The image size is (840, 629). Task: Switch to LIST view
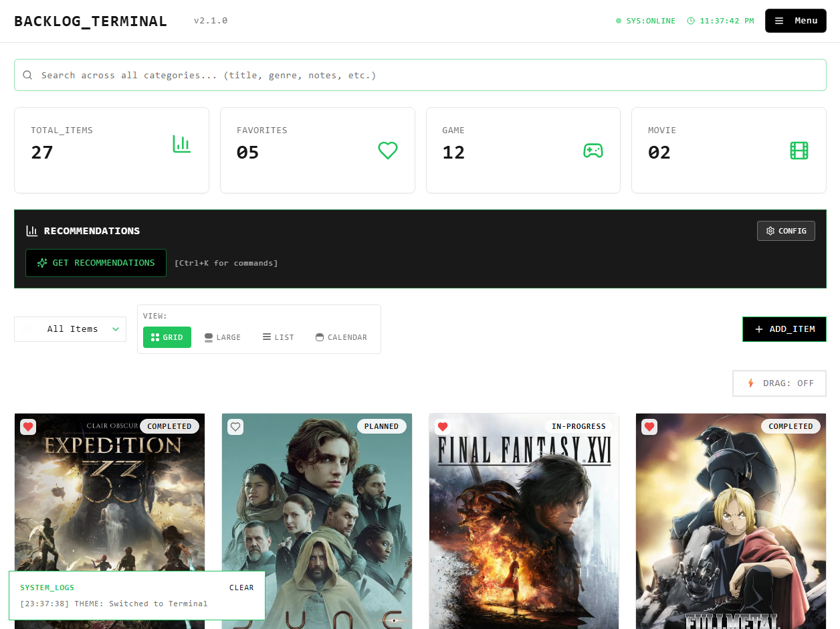[278, 337]
